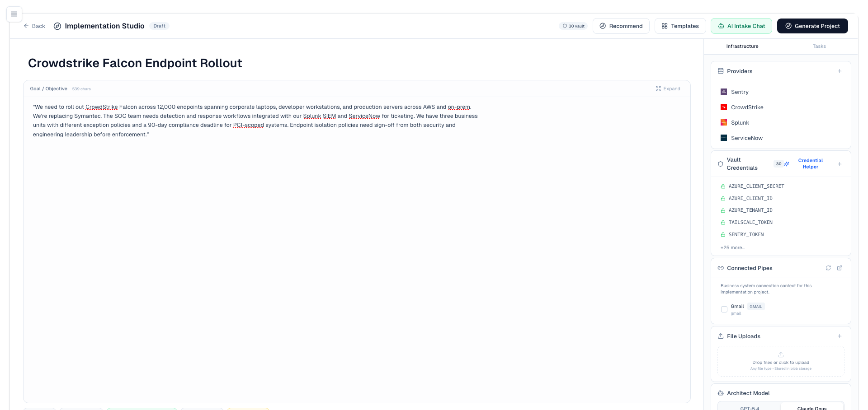
Task: Click the sparkle icon next to the 30 count
Action: (787, 164)
